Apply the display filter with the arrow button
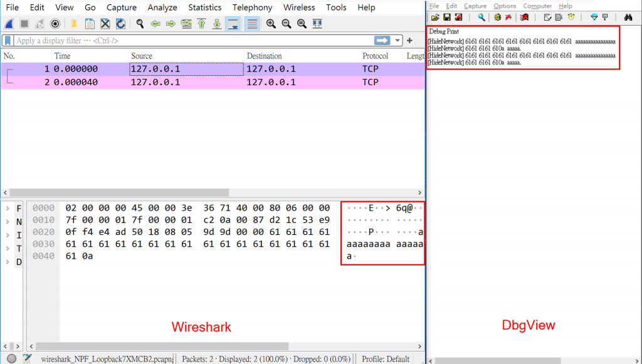This screenshot has height=364, width=642. (x=382, y=41)
